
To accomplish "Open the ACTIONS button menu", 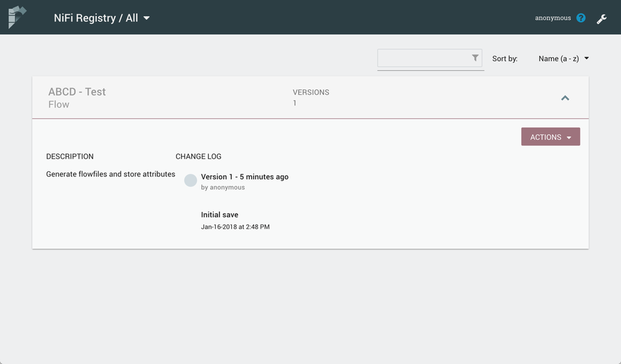I will click(551, 137).
